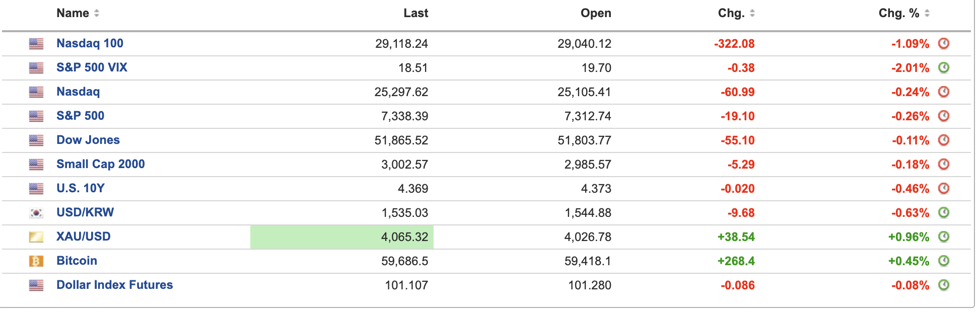Sort by the Chg. % column arrows

pos(927,13)
